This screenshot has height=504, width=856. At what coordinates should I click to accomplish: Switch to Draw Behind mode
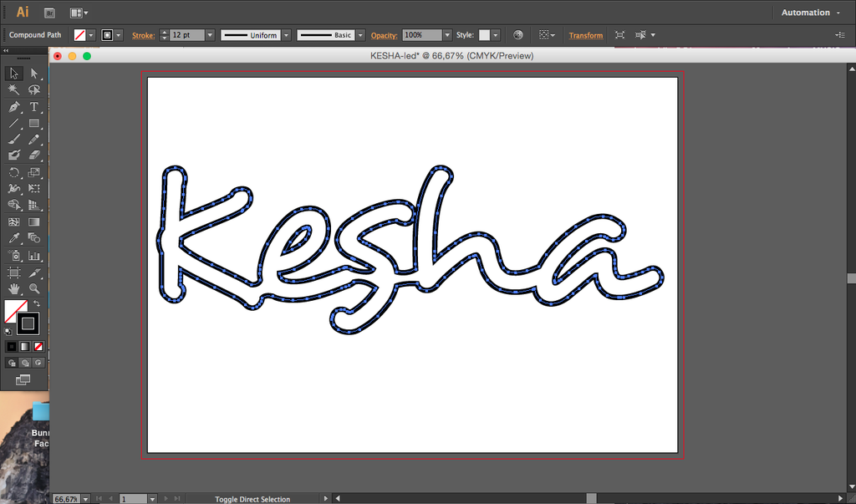click(x=25, y=363)
